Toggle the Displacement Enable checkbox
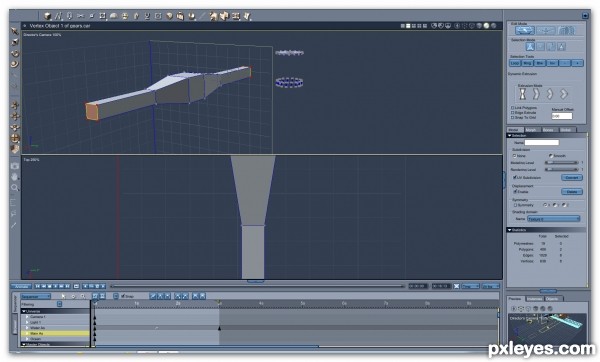Viewport: 600px width, 362px height. [515, 191]
